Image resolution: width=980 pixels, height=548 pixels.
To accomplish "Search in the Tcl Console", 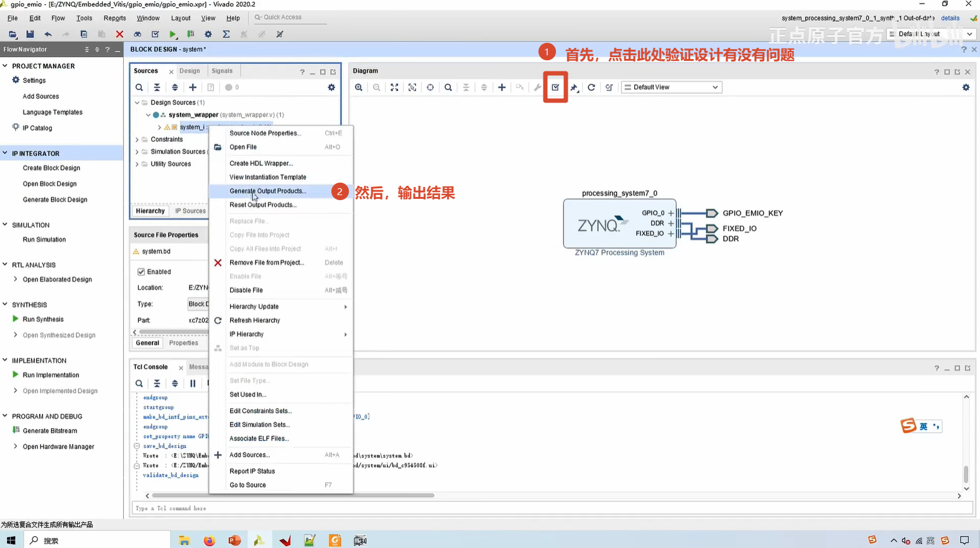I will point(139,383).
